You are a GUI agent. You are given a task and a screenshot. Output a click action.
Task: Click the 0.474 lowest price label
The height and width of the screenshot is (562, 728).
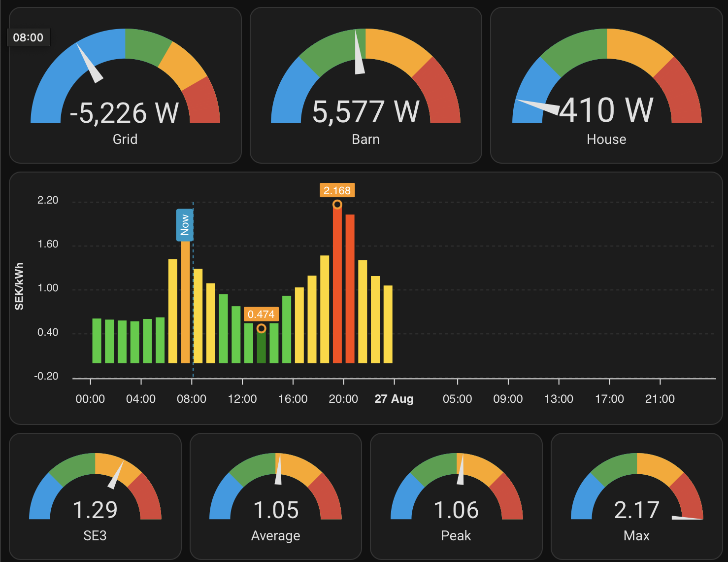(x=261, y=314)
